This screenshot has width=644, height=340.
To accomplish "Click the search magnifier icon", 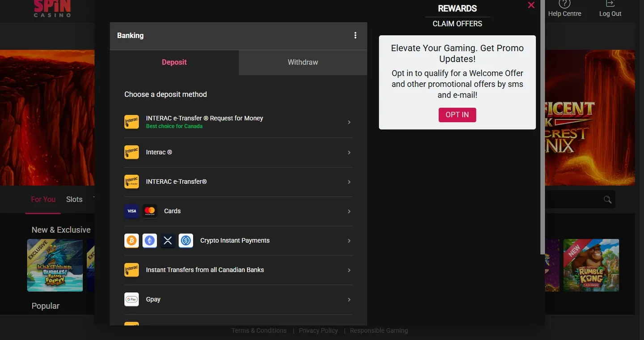I will pos(607,200).
